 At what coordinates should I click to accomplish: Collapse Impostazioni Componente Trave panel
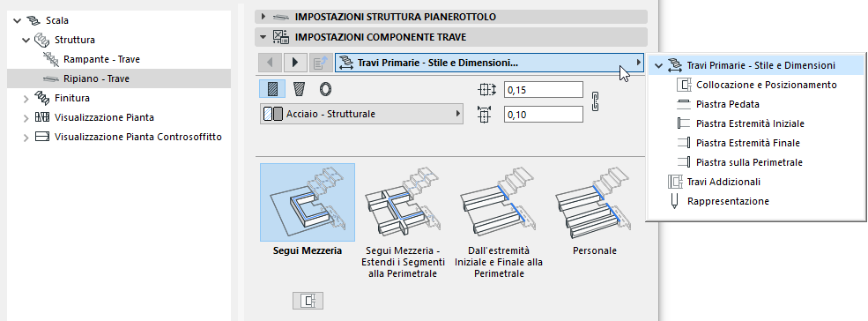[264, 38]
